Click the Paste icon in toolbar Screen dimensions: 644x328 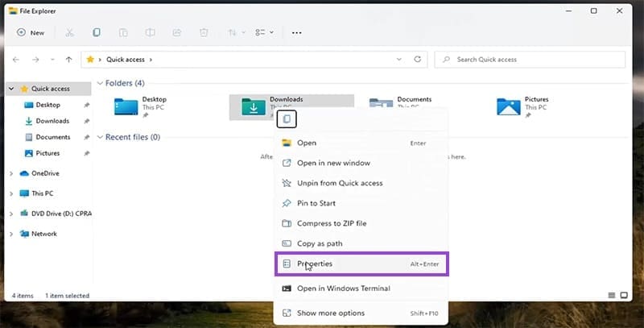[x=123, y=32]
